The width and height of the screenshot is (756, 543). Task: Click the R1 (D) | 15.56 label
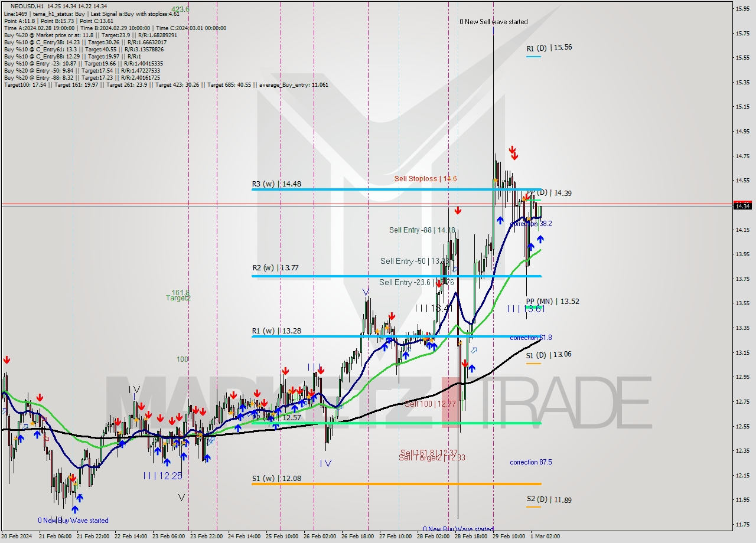[549, 47]
